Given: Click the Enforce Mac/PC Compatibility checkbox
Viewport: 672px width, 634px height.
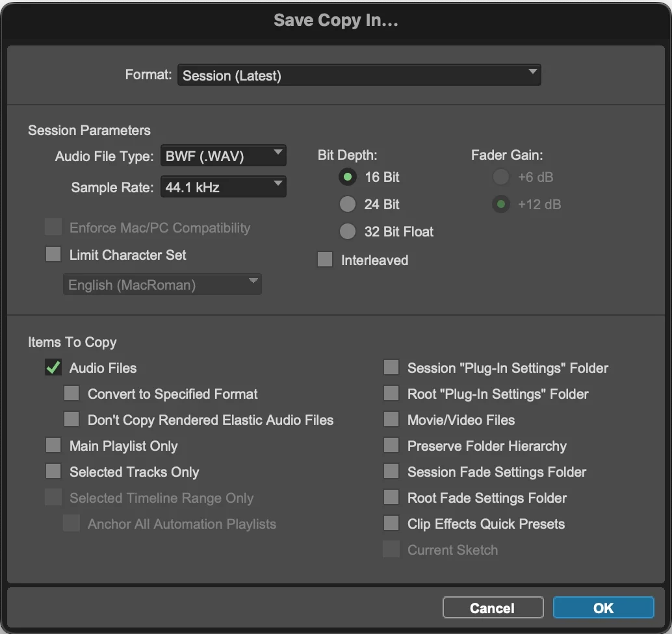Looking at the screenshot, I should (x=53, y=227).
